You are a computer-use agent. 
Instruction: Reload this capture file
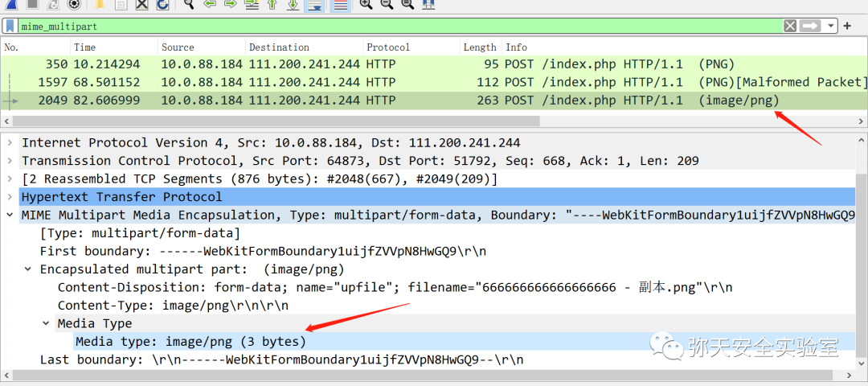click(x=162, y=5)
